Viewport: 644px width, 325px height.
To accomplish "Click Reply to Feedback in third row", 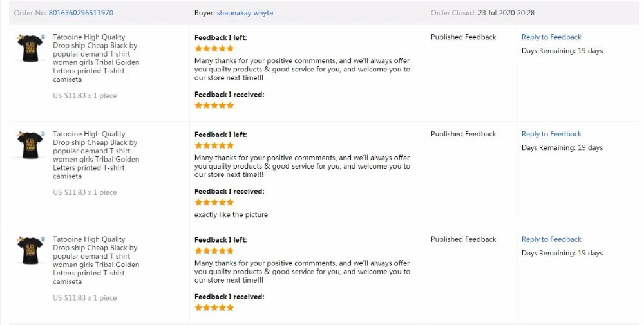I will pyautogui.click(x=551, y=239).
